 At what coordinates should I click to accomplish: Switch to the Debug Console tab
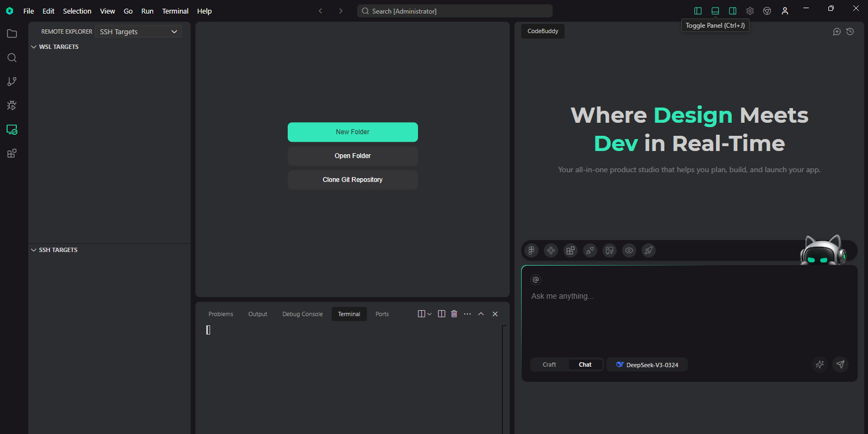(302, 314)
